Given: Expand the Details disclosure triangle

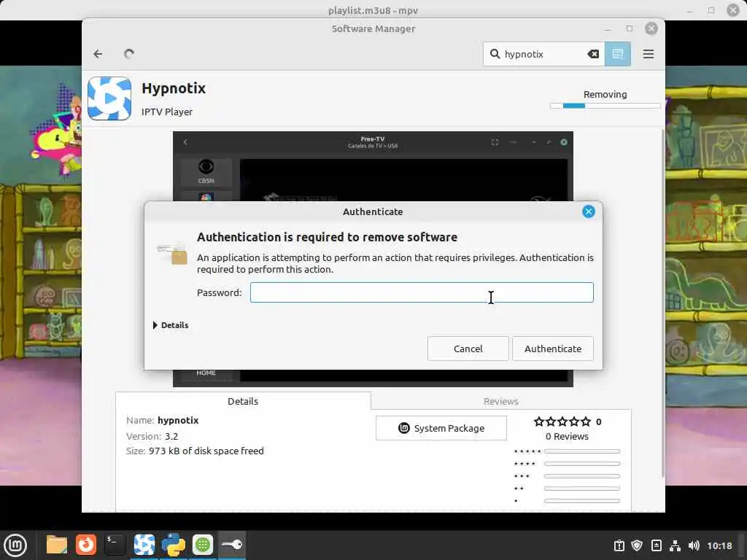Looking at the screenshot, I should [x=155, y=325].
